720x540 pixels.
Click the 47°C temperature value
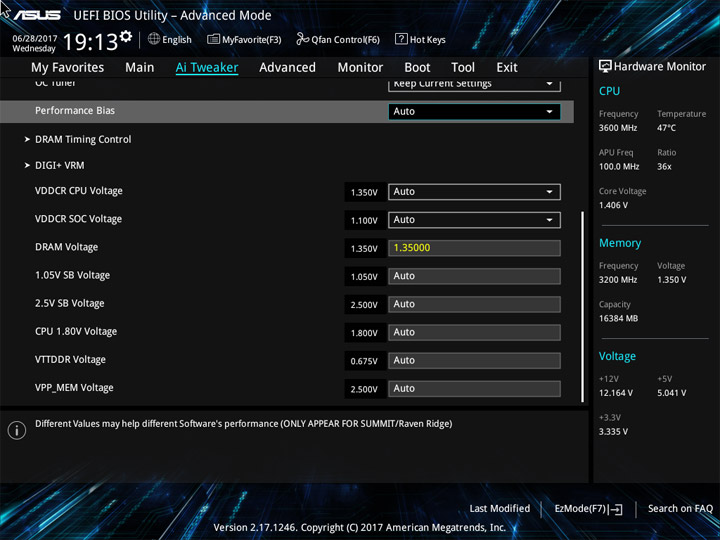[x=667, y=128]
